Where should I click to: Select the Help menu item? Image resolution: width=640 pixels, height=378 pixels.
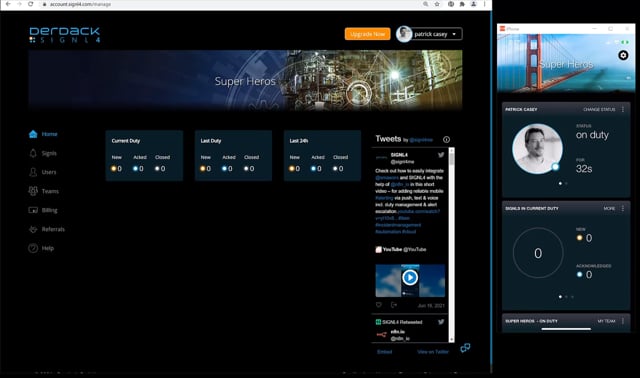pos(47,248)
